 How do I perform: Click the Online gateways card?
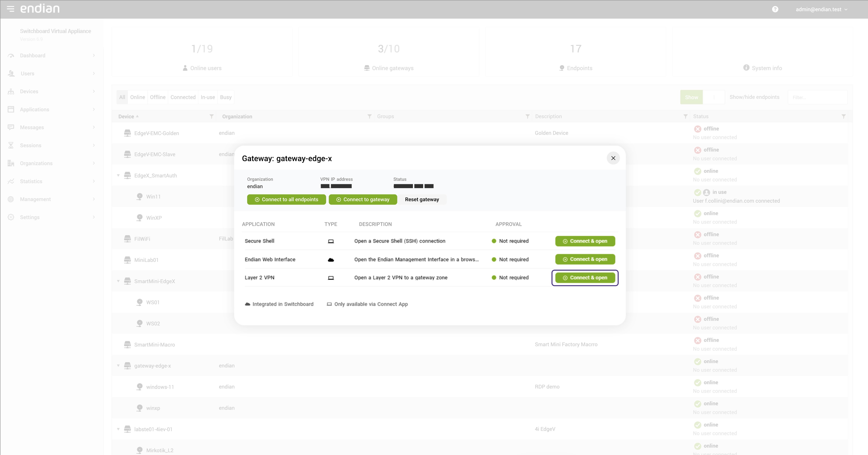pos(388,52)
